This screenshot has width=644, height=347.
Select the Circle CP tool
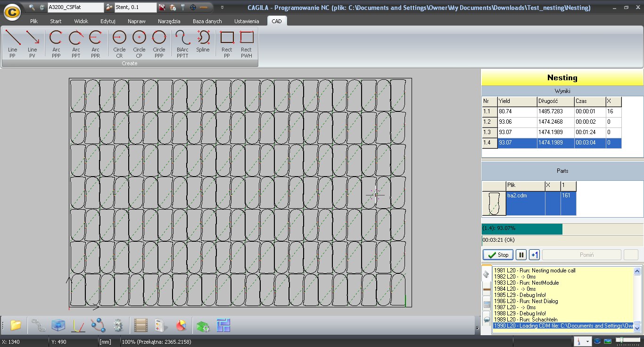point(139,44)
